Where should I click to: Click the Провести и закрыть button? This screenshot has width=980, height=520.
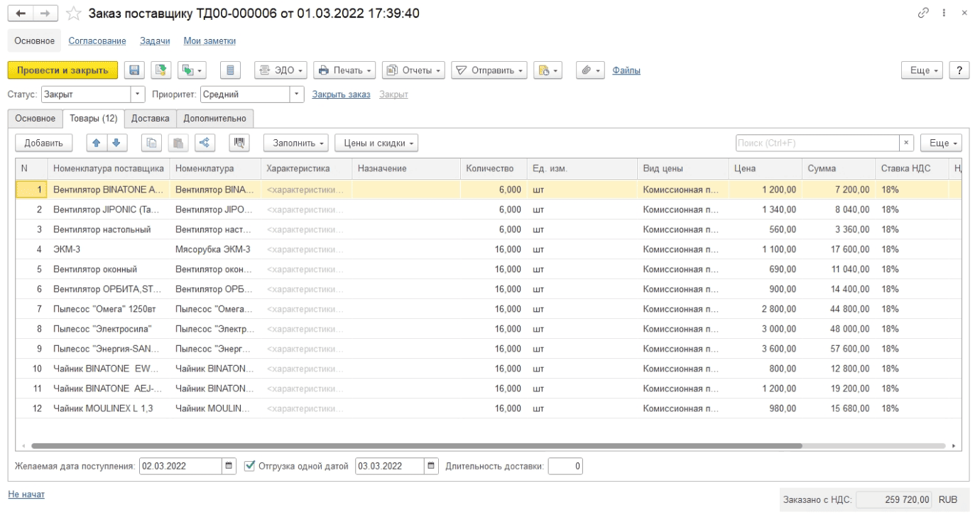pos(62,70)
